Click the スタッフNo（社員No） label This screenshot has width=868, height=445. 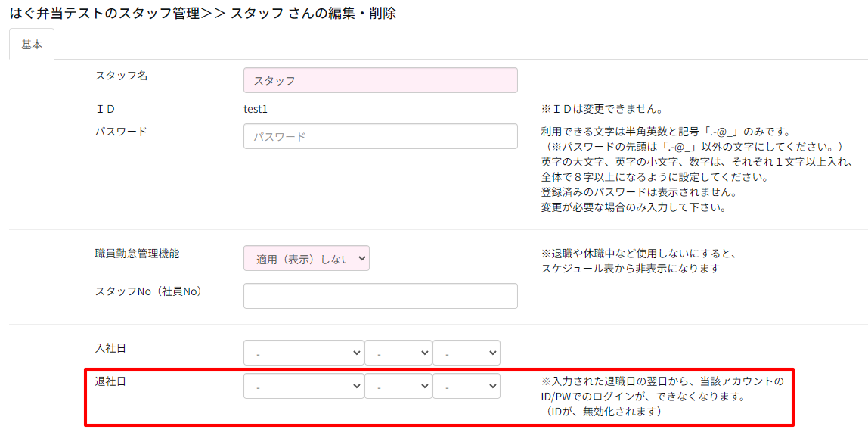click(x=148, y=291)
